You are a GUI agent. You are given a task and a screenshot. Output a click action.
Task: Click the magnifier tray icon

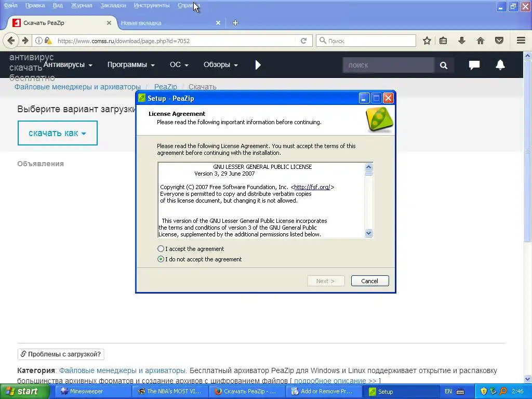click(x=503, y=391)
